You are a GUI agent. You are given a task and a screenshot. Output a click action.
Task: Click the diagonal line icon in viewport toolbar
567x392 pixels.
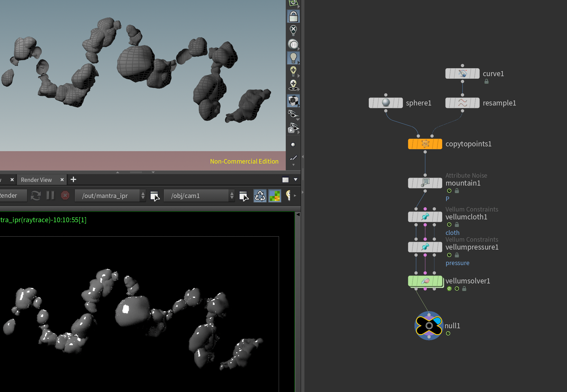click(293, 158)
